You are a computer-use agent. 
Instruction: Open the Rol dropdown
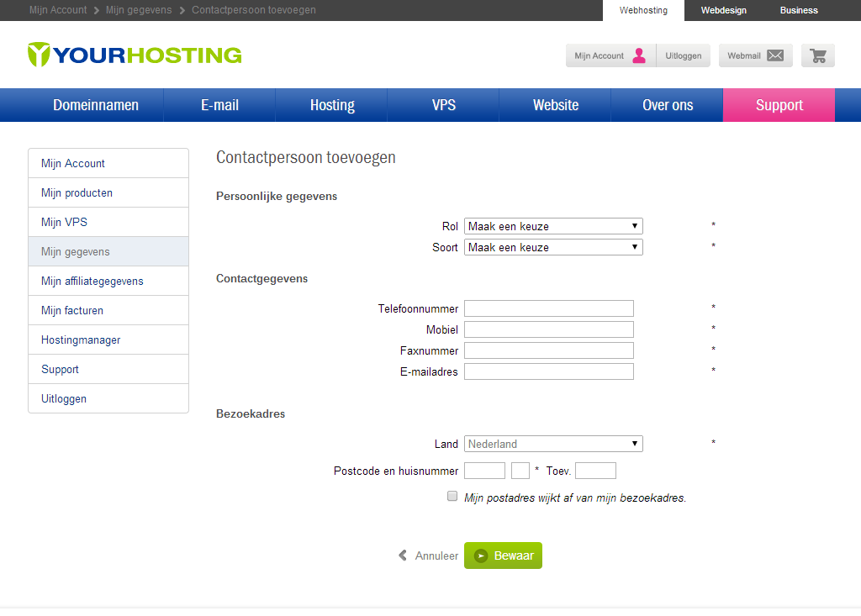tap(553, 226)
